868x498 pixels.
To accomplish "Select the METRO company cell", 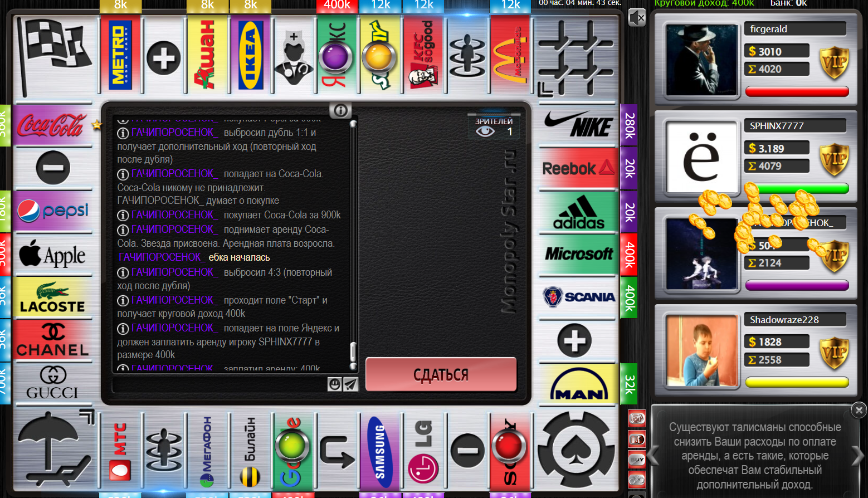I will (x=120, y=55).
